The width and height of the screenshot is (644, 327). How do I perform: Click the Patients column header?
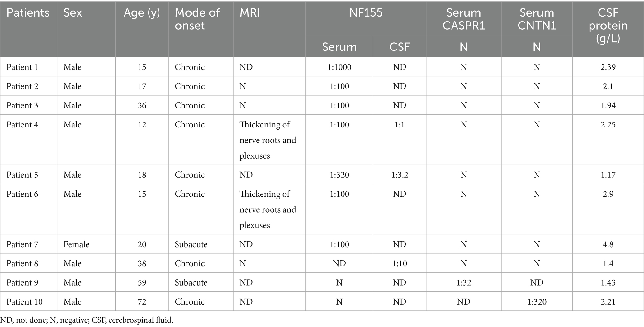click(28, 13)
